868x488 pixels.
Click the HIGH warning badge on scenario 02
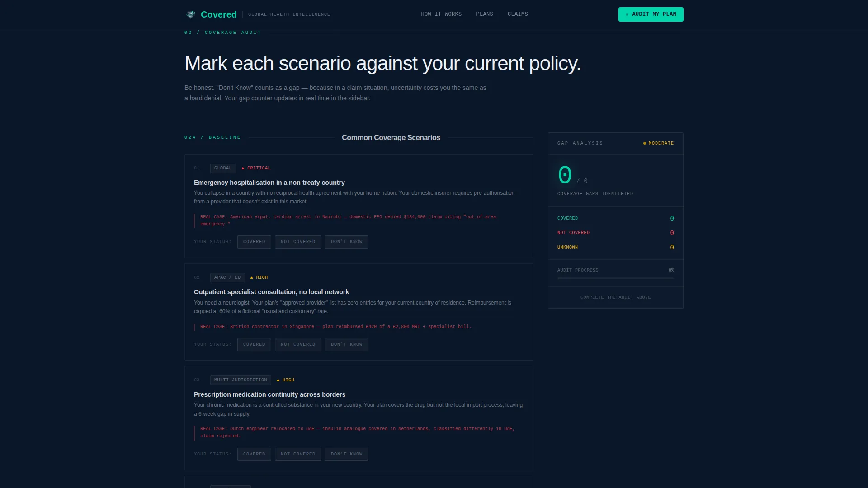(259, 277)
